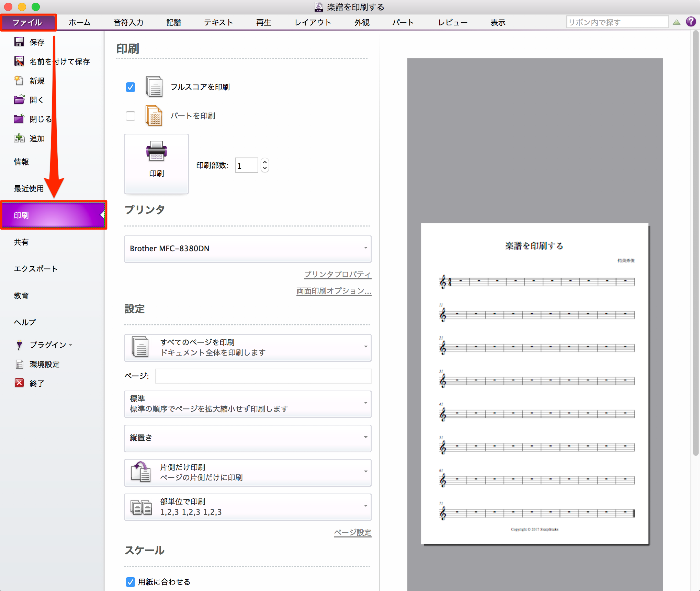Viewport: 700px width, 591px height.
Task: Click the 両面印刷オプション link
Action: 334,291
